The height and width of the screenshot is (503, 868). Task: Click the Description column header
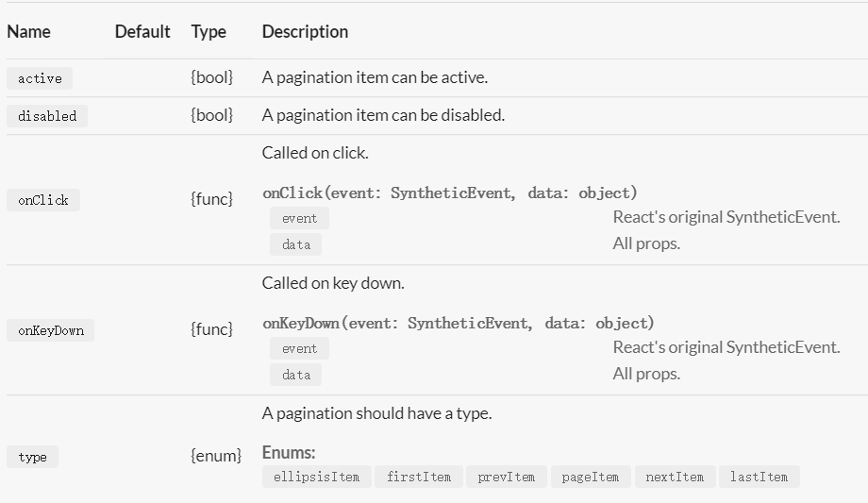(x=305, y=31)
